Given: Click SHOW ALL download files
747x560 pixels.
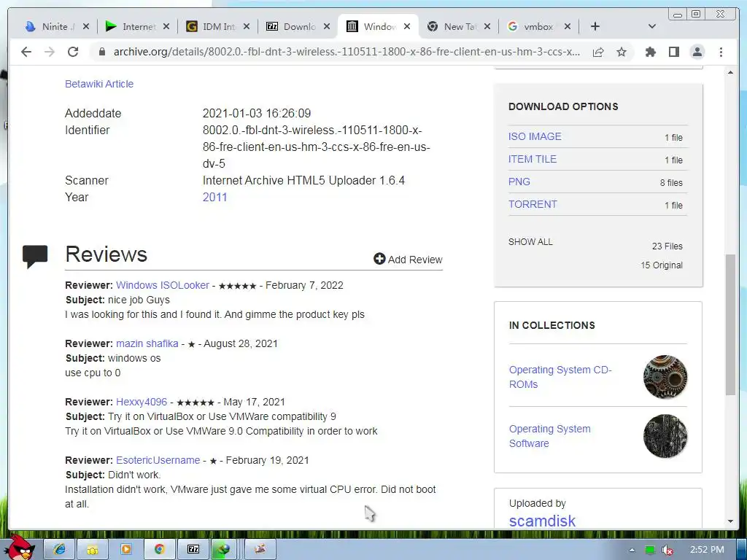Looking at the screenshot, I should 530,242.
